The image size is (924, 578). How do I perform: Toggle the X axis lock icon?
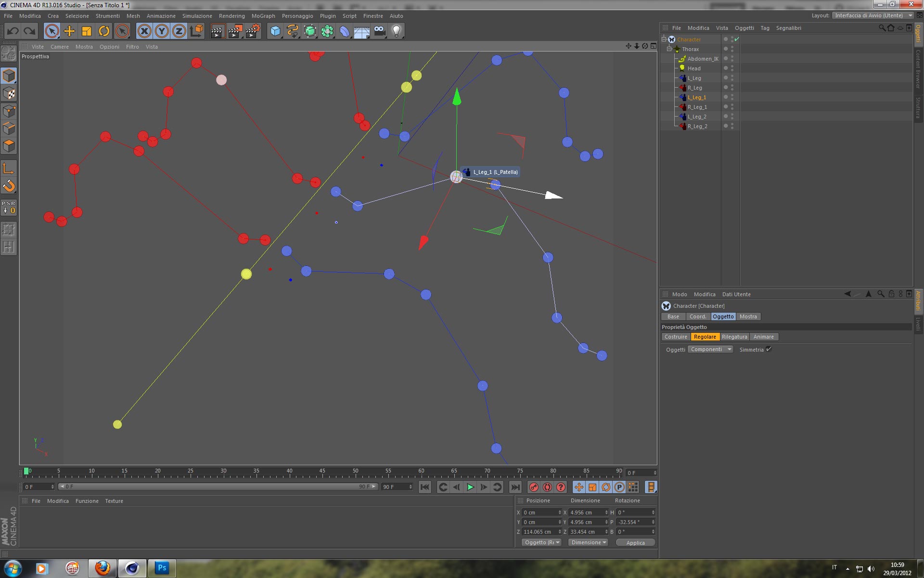coord(144,31)
